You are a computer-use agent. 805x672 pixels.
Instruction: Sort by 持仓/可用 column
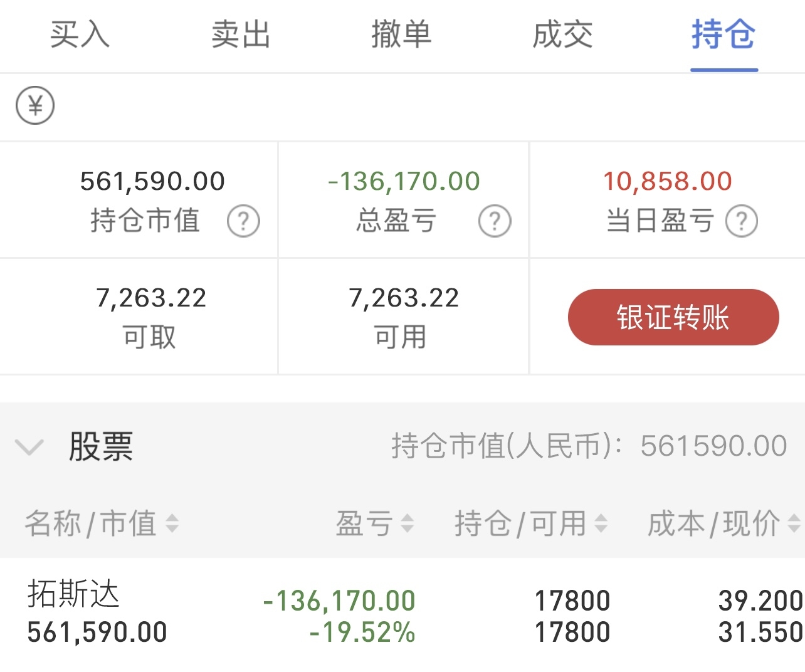pos(530,523)
